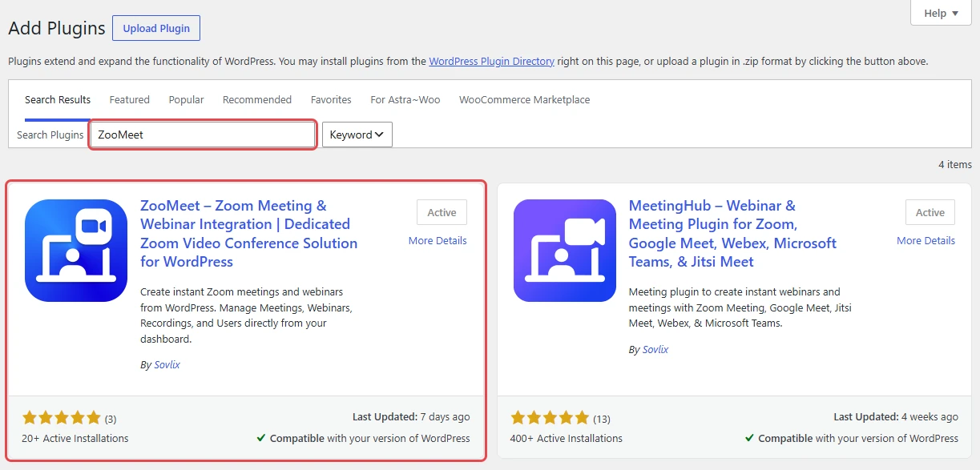
Task: Click the '4 items' result count
Action: 955,164
